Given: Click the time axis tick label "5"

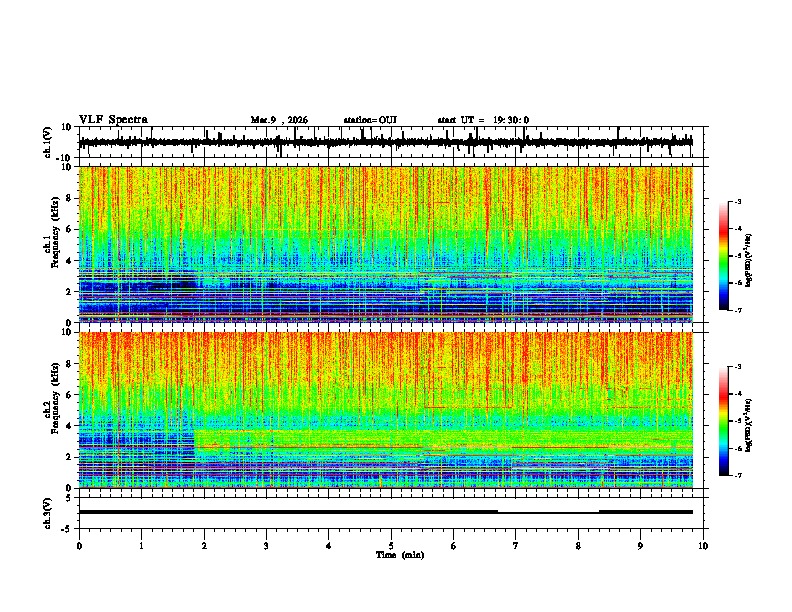Looking at the screenshot, I should pyautogui.click(x=391, y=546).
